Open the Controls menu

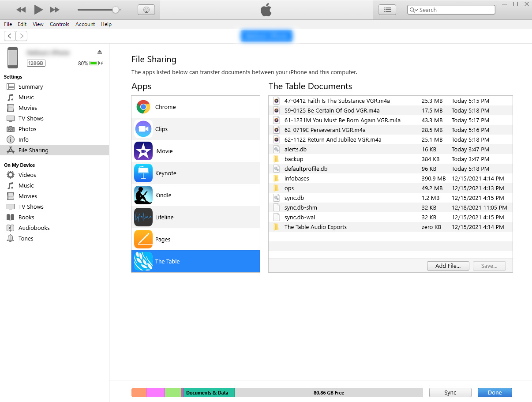(60, 24)
